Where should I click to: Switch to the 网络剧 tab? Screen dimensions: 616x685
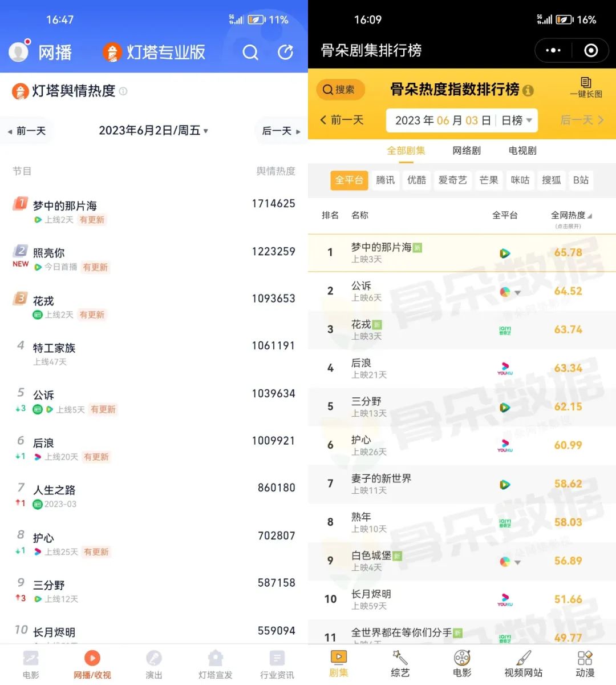click(467, 150)
